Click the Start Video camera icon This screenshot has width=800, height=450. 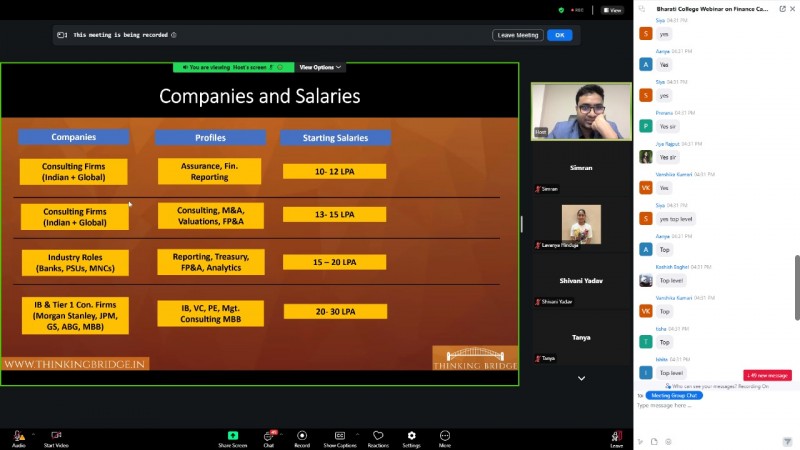coord(56,435)
